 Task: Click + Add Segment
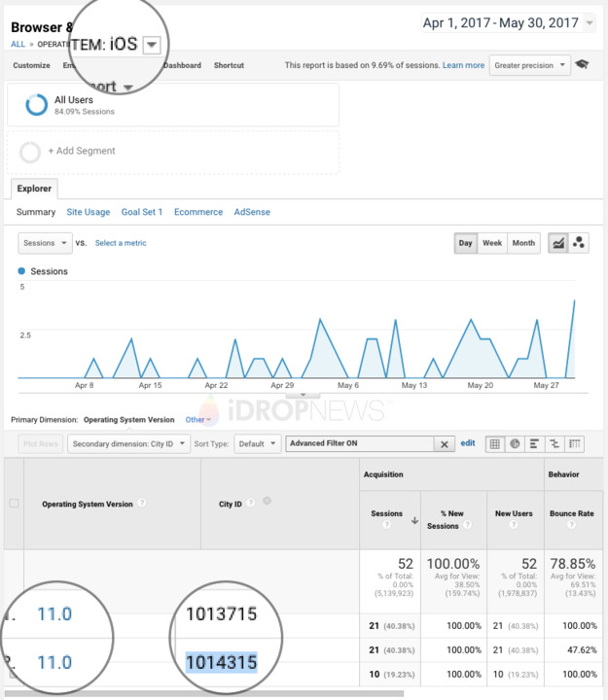pyautogui.click(x=82, y=151)
